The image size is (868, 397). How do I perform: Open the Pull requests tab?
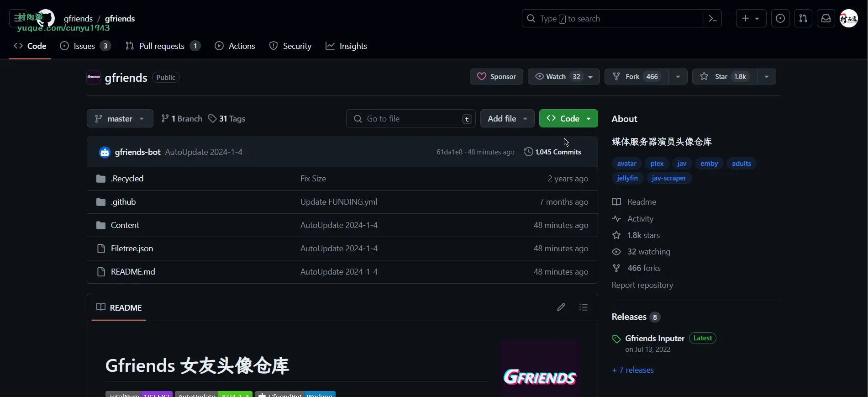point(163,46)
